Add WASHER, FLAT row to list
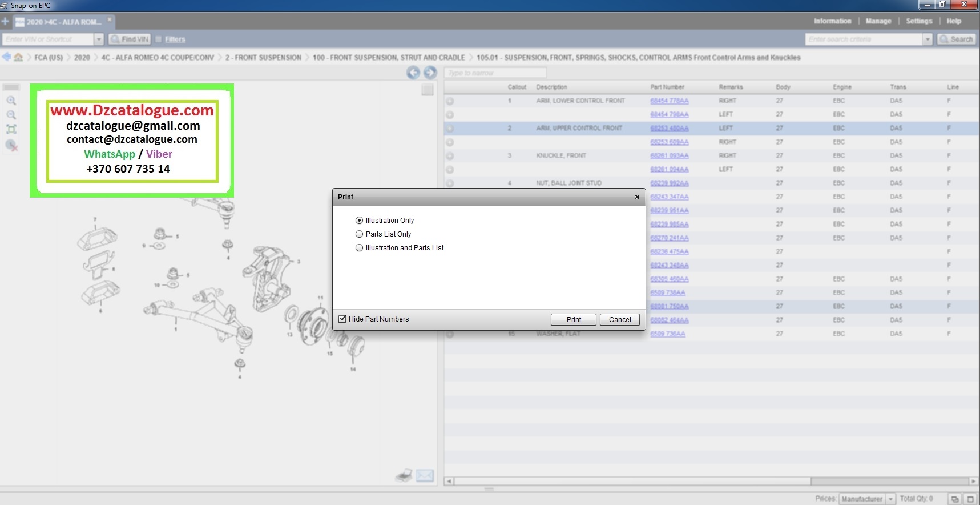The image size is (980, 505). (x=450, y=334)
